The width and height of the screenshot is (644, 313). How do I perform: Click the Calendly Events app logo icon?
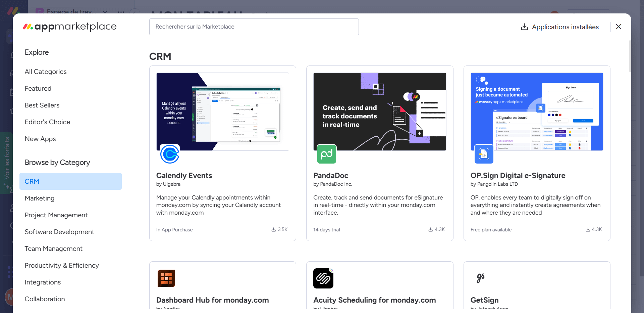170,154
